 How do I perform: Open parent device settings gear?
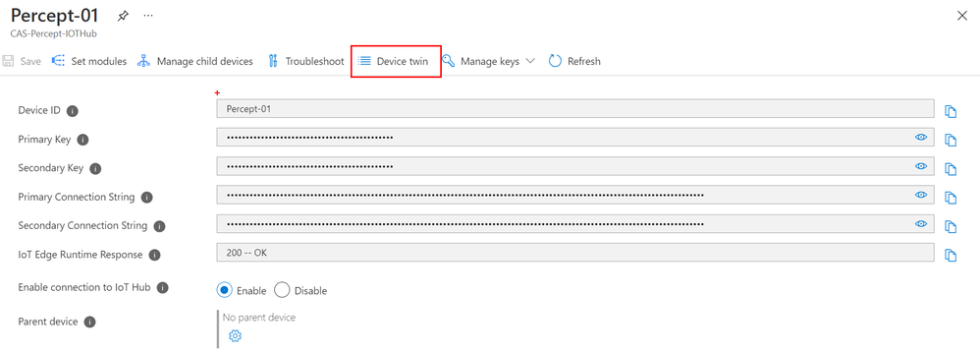point(235,336)
